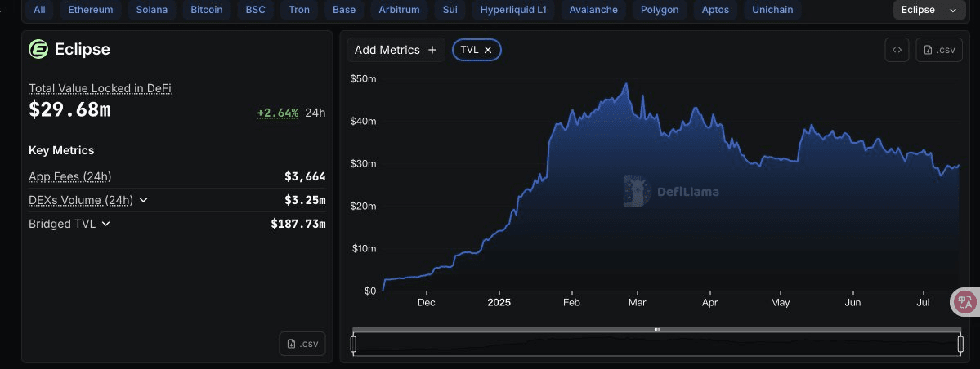Select the Ethereum chain tab

pos(91,9)
